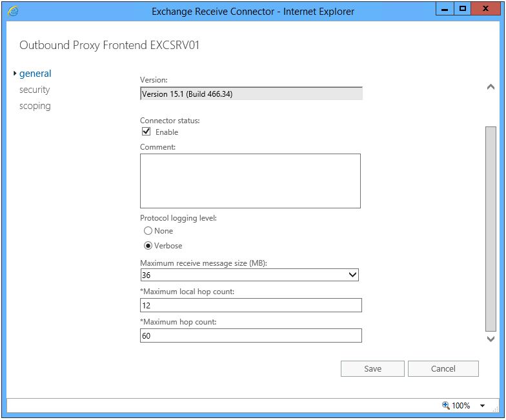
Task: Open the general tab
Action: click(x=35, y=74)
